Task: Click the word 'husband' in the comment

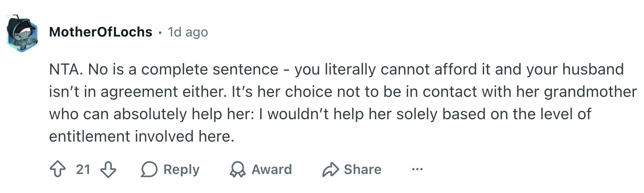Action: [x=593, y=69]
